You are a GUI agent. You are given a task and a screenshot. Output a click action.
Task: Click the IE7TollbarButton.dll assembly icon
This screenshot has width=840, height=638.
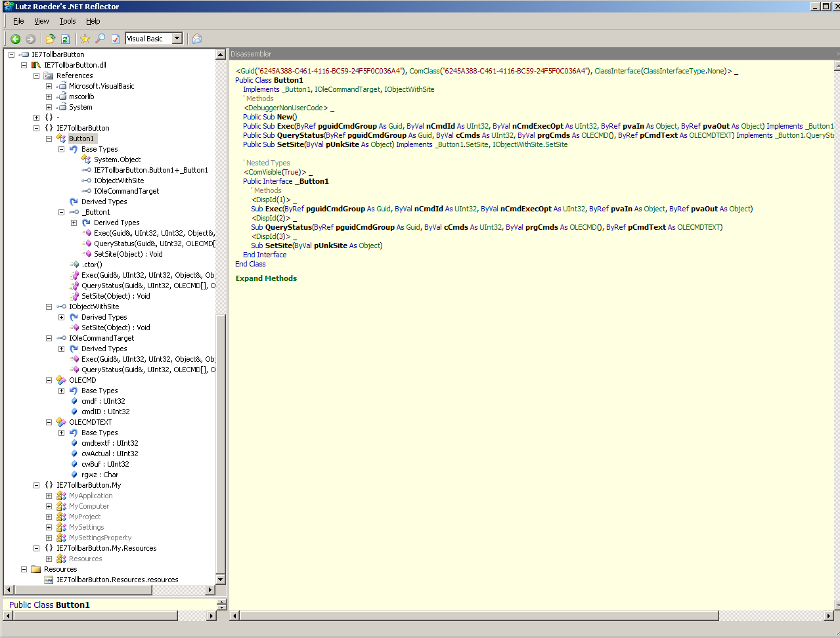(37, 65)
